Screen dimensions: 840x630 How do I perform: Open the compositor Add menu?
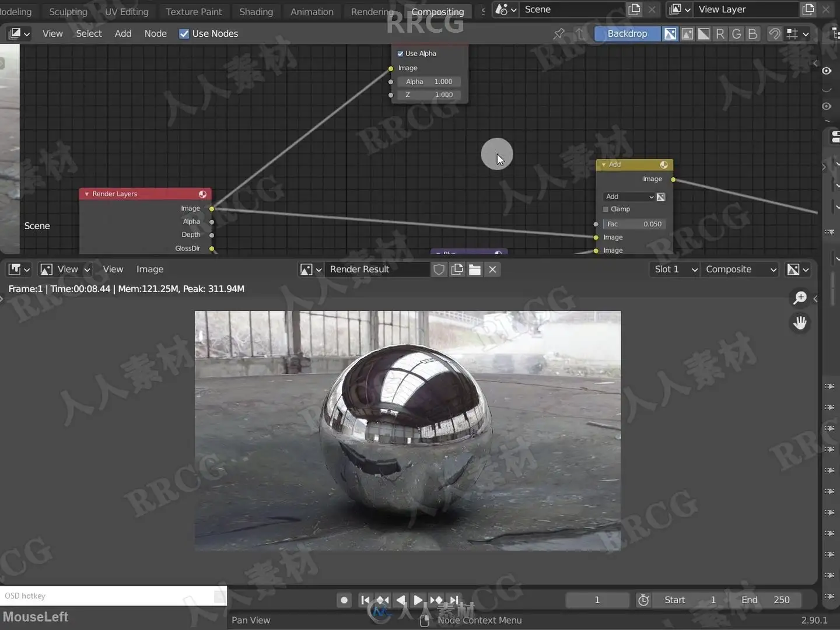point(123,34)
